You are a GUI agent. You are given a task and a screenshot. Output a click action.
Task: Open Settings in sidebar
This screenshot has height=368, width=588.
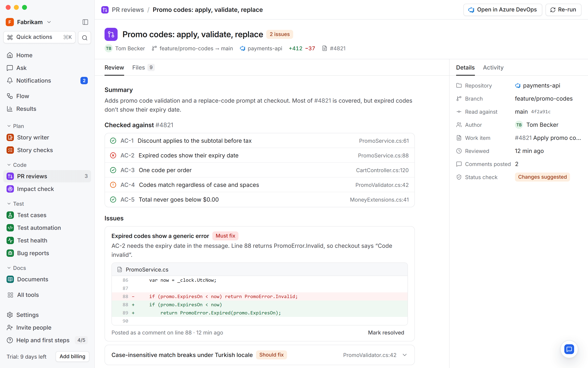(x=47, y=315)
